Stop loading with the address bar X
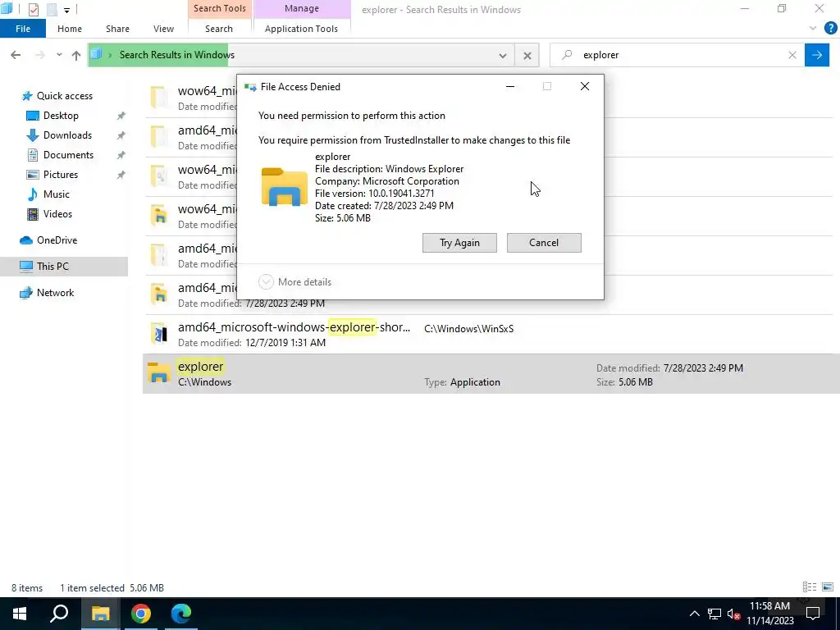This screenshot has width=840, height=630. tap(527, 55)
